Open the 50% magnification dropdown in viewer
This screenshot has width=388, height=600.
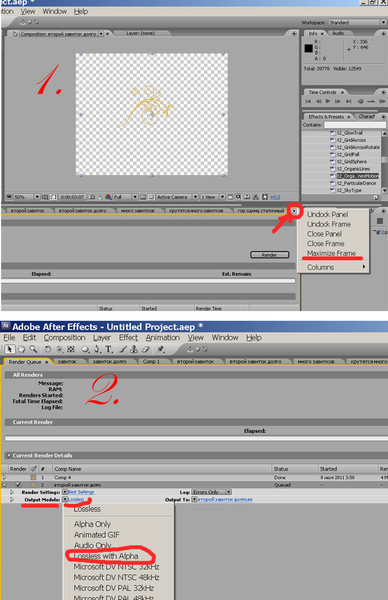(26, 197)
